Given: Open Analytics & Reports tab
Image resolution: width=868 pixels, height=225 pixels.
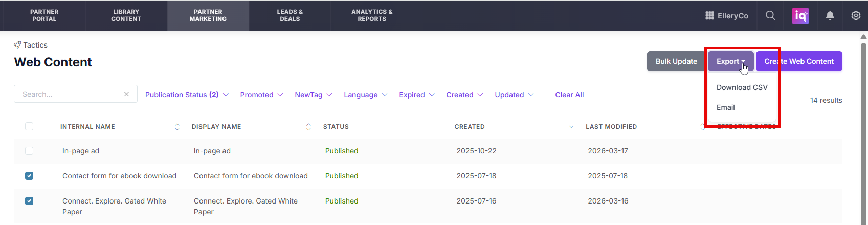Looking at the screenshot, I should 372,15.
